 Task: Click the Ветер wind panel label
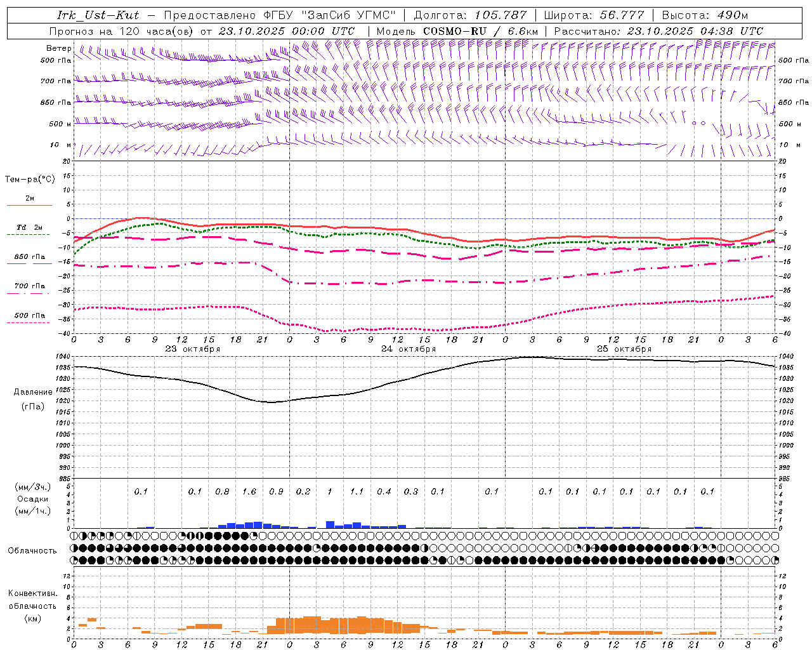[x=59, y=48]
